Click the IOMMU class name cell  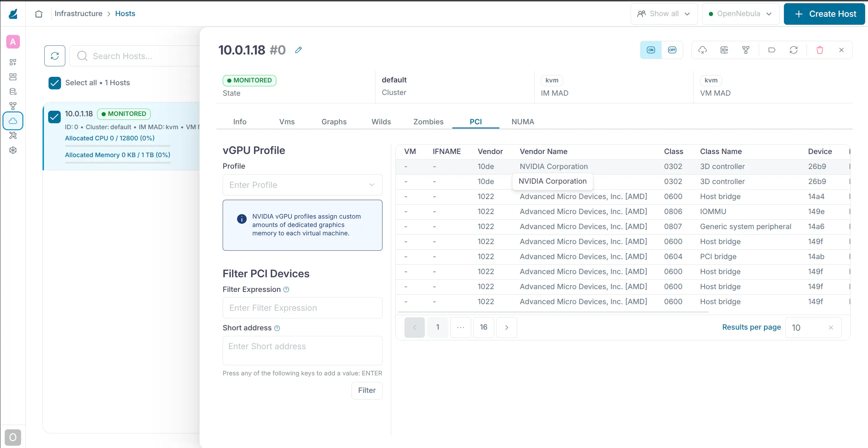pos(713,212)
